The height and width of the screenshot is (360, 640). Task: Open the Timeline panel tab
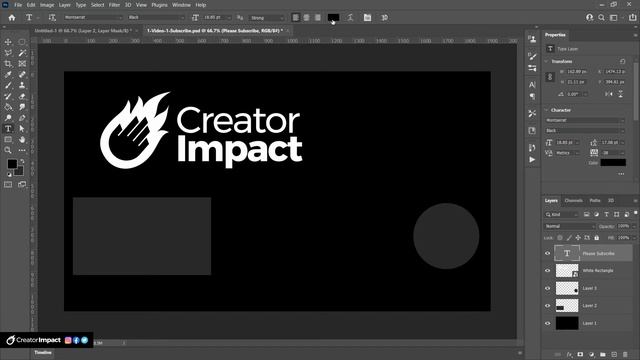click(43, 353)
